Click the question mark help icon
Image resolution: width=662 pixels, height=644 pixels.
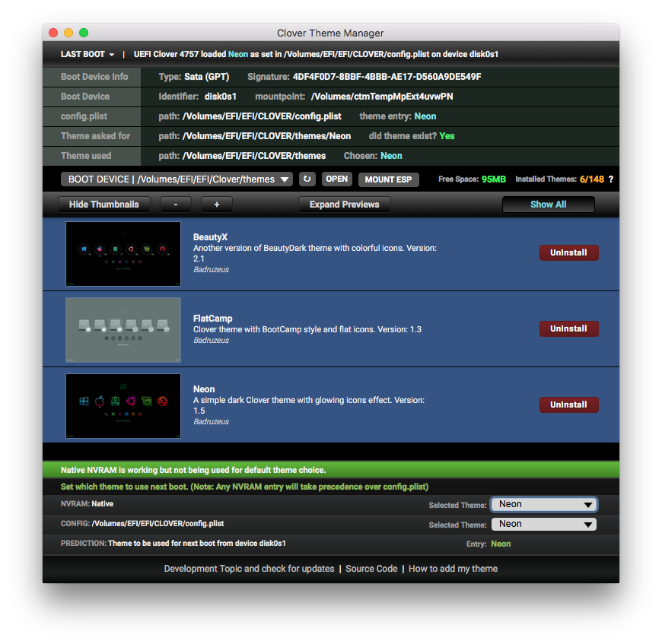pyautogui.click(x=610, y=179)
